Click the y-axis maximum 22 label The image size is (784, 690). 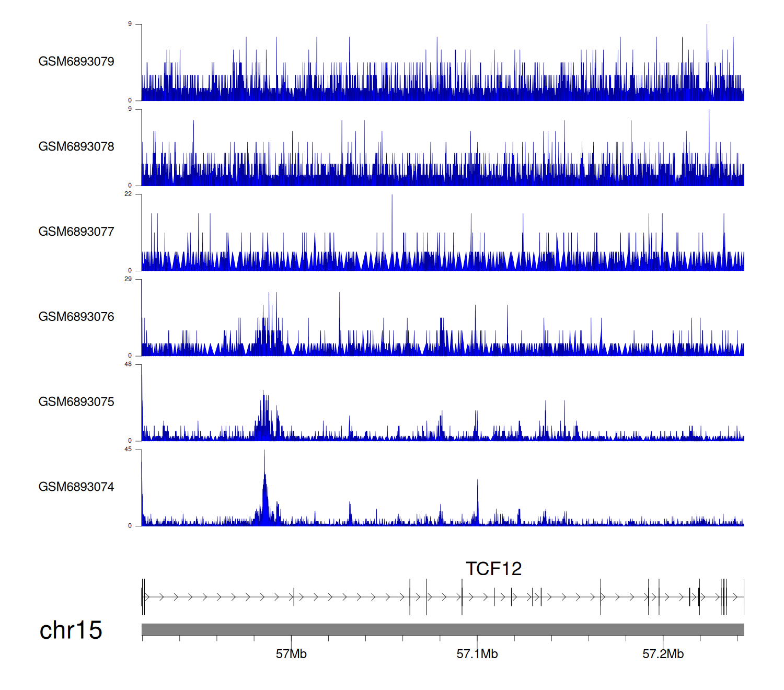(128, 194)
